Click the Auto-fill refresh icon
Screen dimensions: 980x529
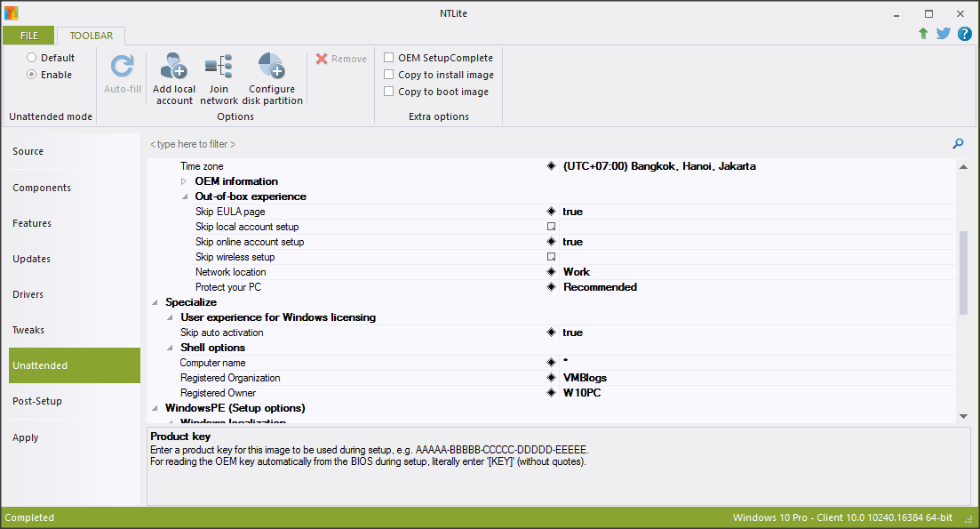pos(122,68)
